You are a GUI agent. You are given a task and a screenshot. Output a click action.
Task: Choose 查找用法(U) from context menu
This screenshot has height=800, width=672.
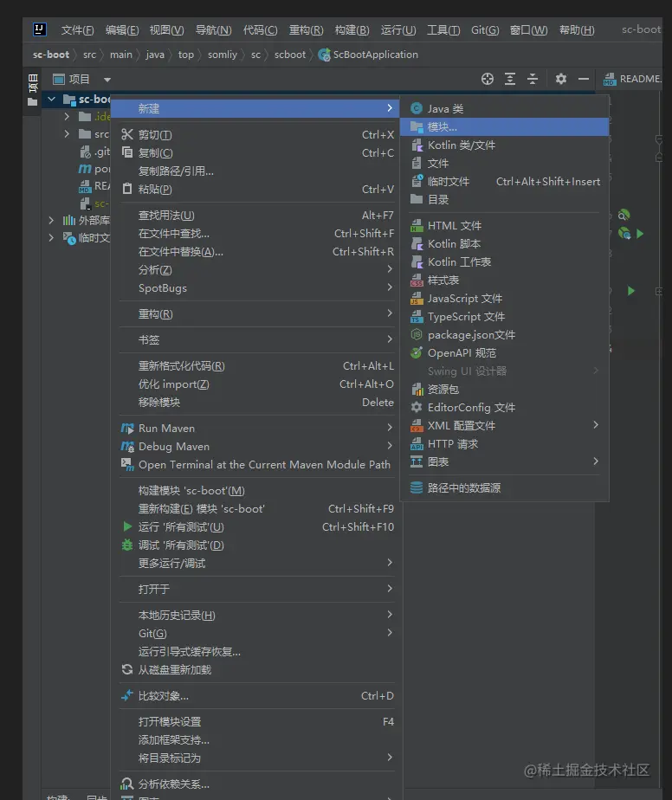(x=257, y=216)
